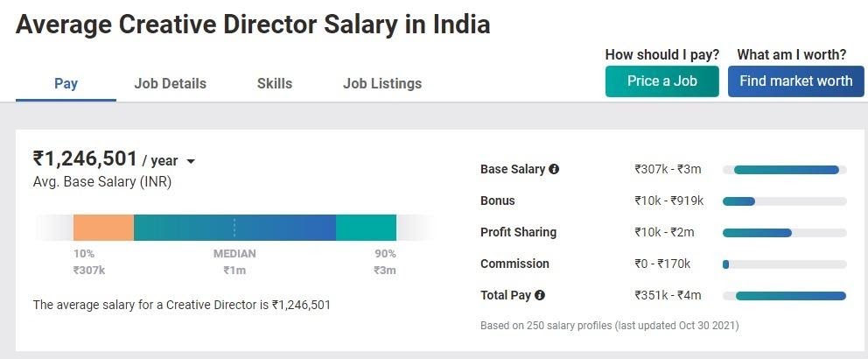
Task: Click the Find market worth button
Action: pyautogui.click(x=795, y=81)
